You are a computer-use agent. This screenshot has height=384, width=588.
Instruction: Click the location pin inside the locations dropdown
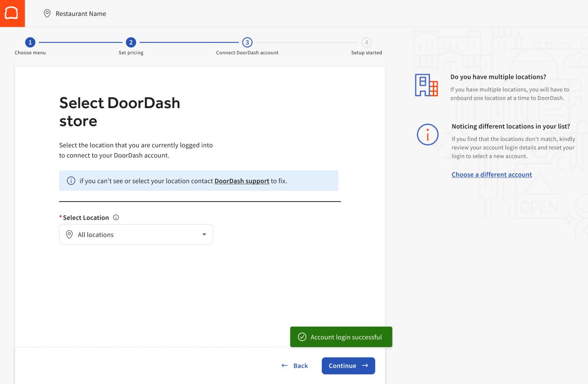click(69, 234)
